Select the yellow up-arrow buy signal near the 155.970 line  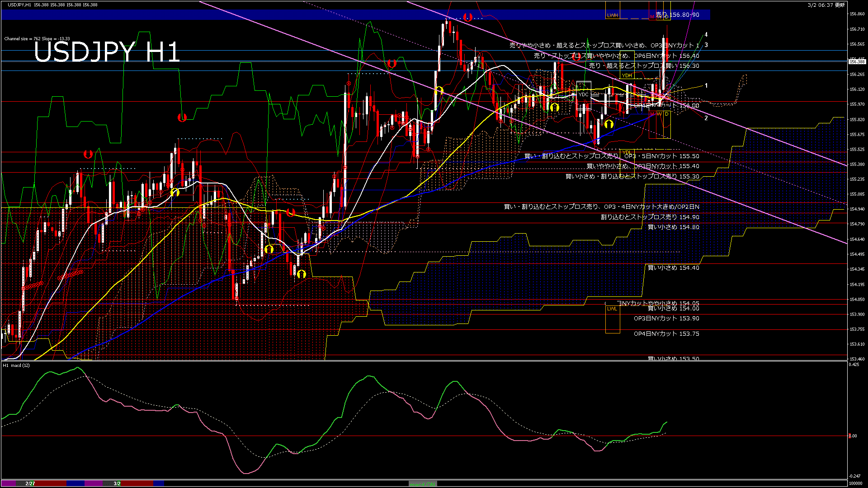[x=555, y=108]
